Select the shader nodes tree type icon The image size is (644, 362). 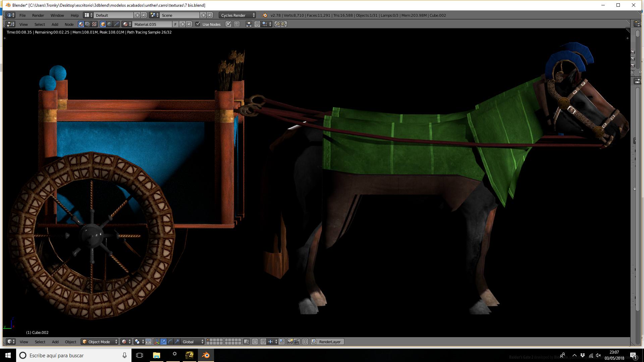click(81, 24)
